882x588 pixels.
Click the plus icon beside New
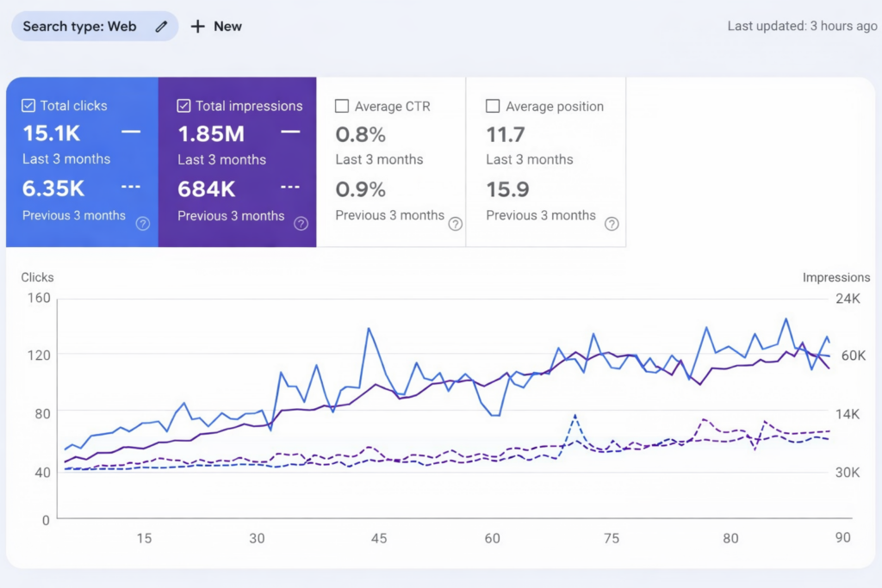(198, 27)
